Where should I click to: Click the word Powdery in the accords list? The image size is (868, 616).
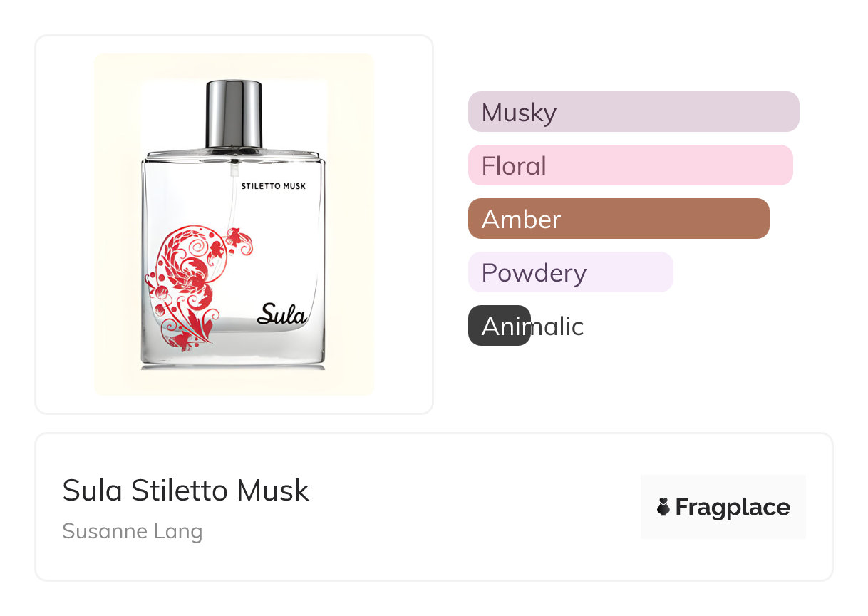(534, 272)
